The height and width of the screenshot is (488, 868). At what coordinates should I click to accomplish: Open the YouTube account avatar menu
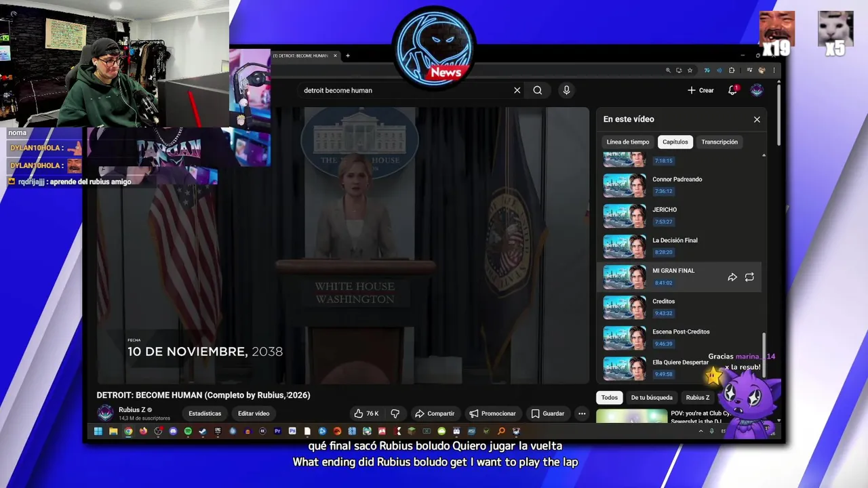(757, 90)
